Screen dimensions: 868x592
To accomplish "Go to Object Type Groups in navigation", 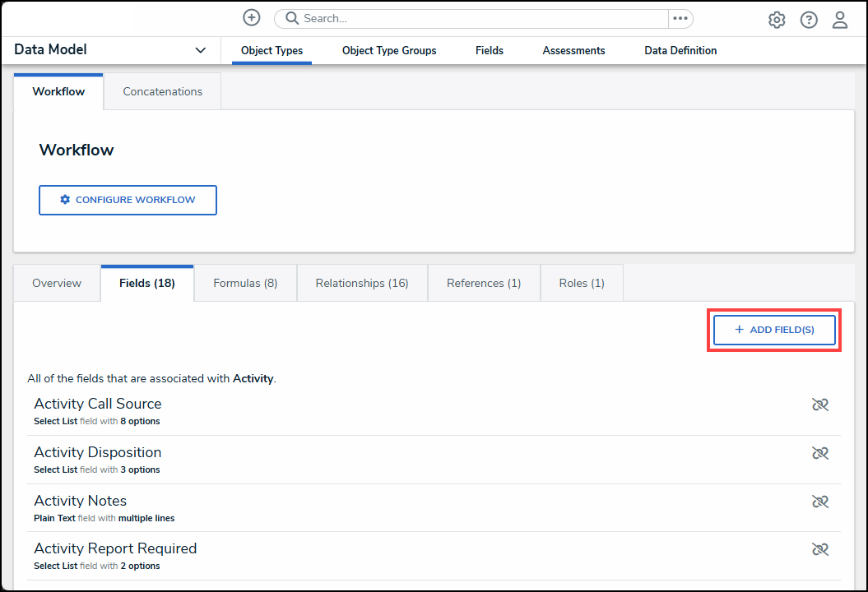I will click(389, 51).
